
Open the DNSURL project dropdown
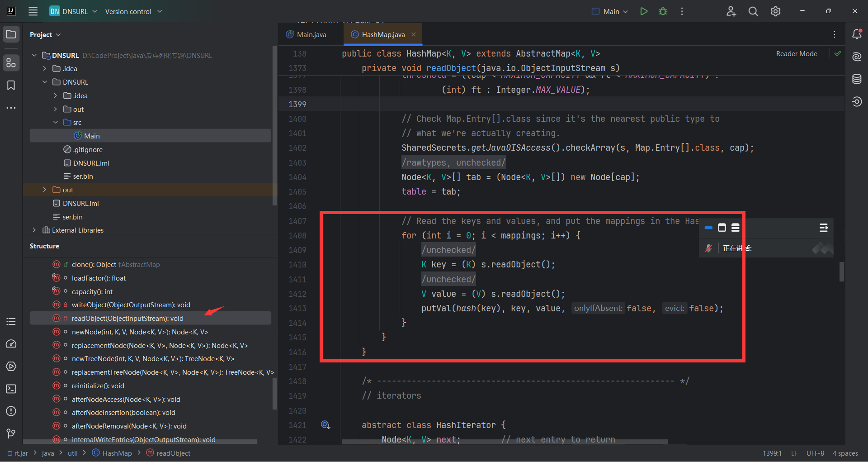[x=74, y=11]
